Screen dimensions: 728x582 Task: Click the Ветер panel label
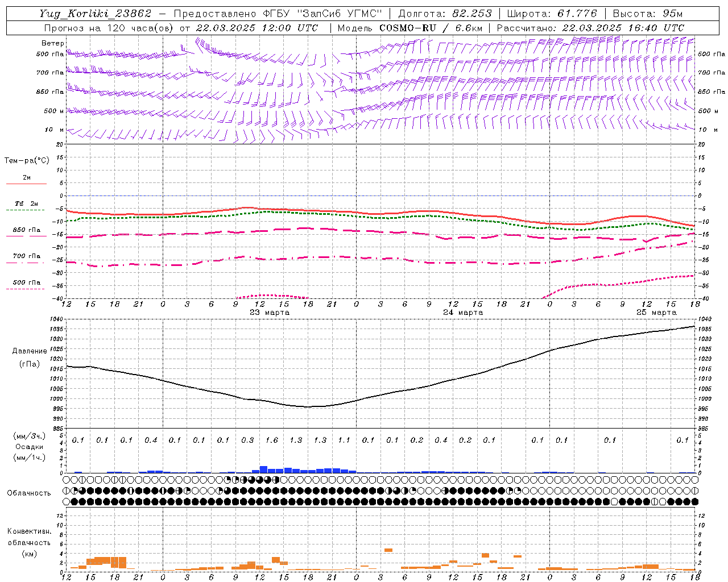[52, 43]
